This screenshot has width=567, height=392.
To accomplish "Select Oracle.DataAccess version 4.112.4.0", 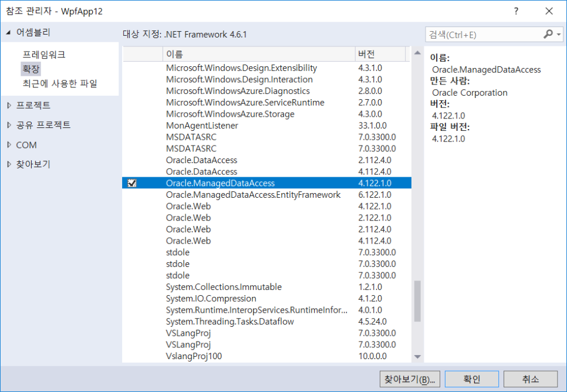I will tap(266, 172).
